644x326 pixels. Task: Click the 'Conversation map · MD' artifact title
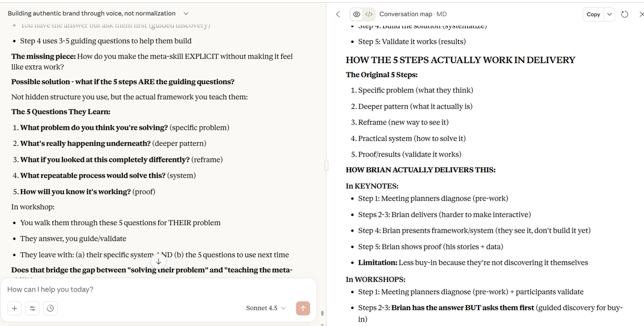413,14
